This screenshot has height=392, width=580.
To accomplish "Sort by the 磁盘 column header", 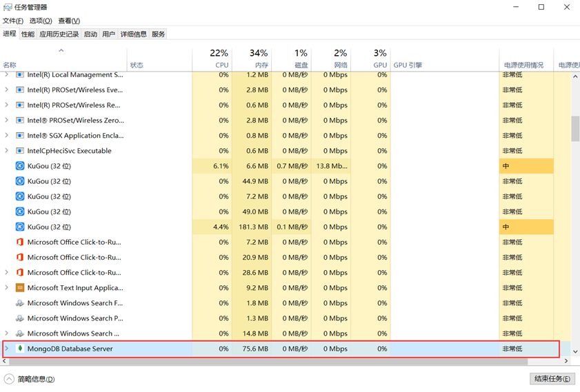I will click(292, 59).
